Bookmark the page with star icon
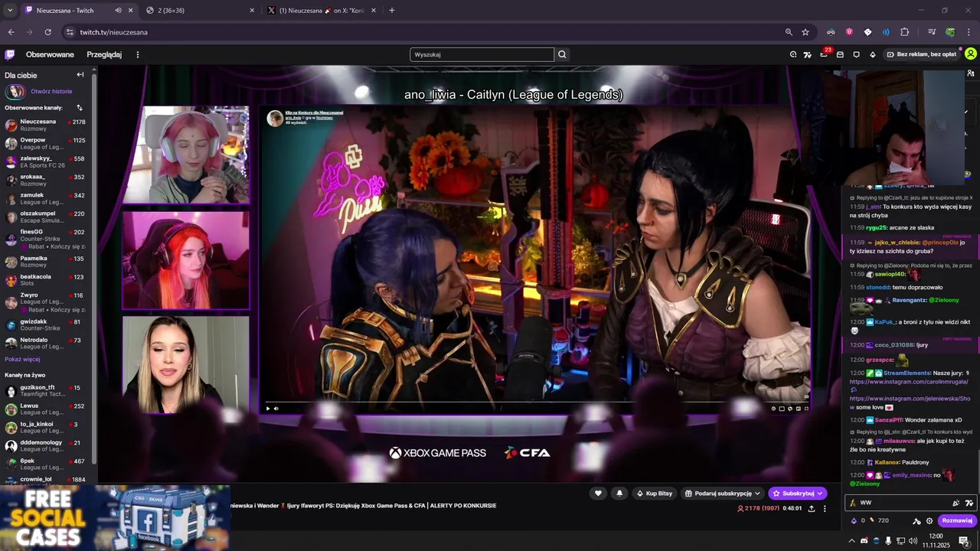Image resolution: width=980 pixels, height=551 pixels. (x=805, y=32)
